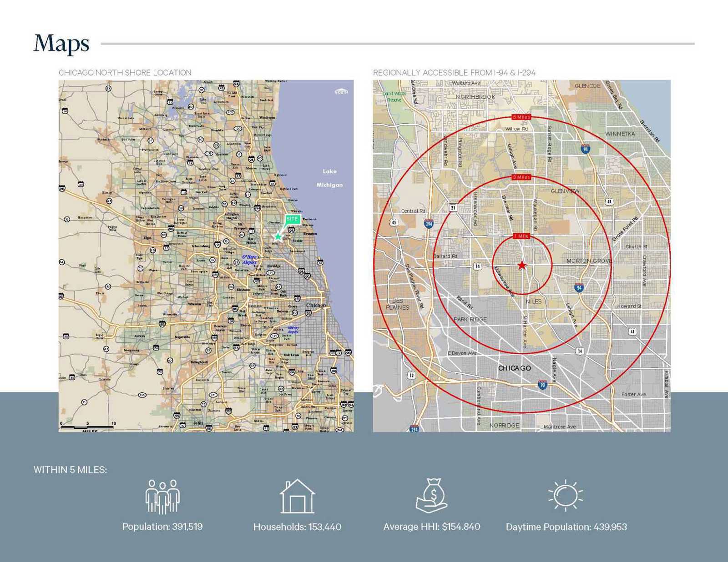
Task: Select the red star at radius map center
Action: tap(522, 265)
